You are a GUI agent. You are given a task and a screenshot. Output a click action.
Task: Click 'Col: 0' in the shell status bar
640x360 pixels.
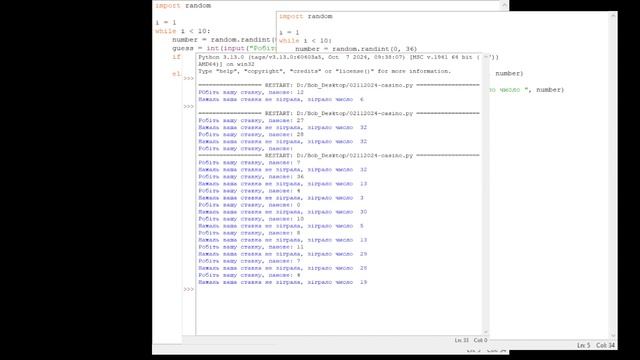480,340
